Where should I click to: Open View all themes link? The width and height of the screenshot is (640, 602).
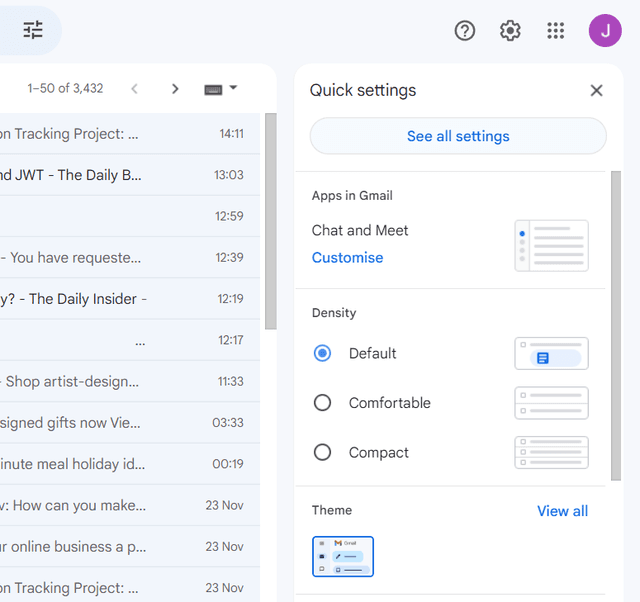click(562, 511)
